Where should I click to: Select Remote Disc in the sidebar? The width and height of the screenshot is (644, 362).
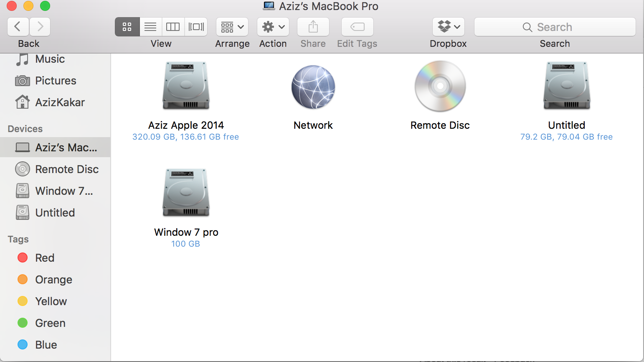point(55,169)
